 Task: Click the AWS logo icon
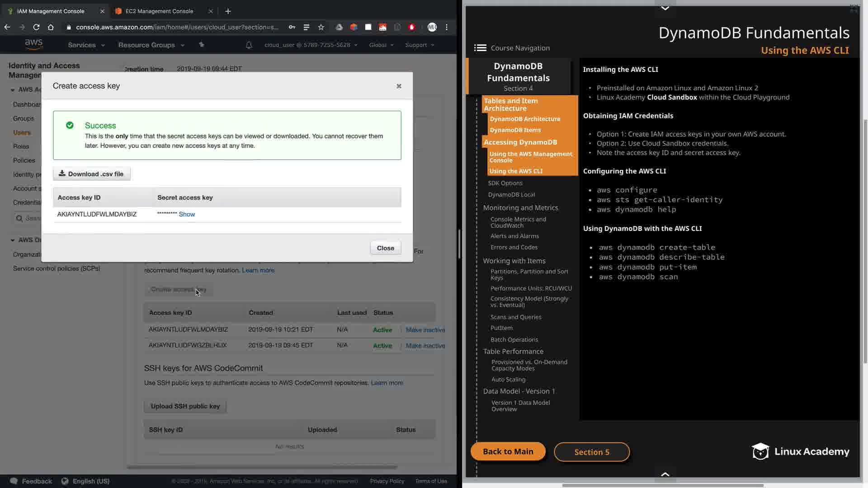click(x=34, y=44)
